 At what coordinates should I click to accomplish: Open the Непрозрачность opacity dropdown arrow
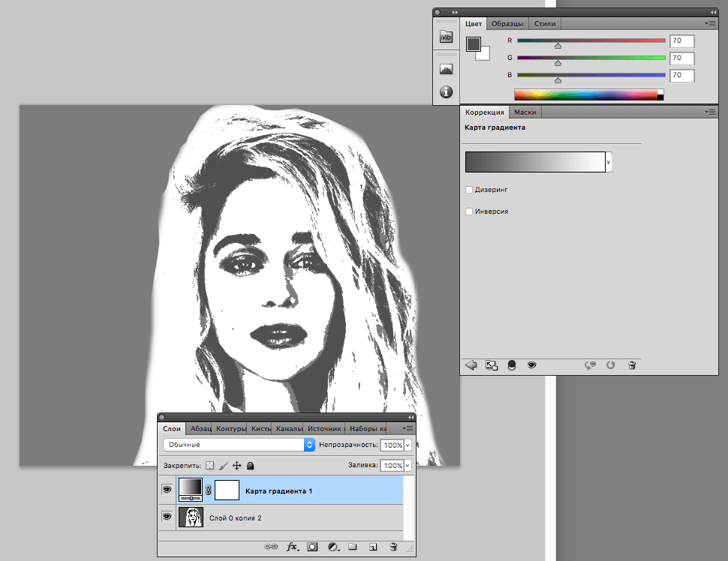[408, 445]
